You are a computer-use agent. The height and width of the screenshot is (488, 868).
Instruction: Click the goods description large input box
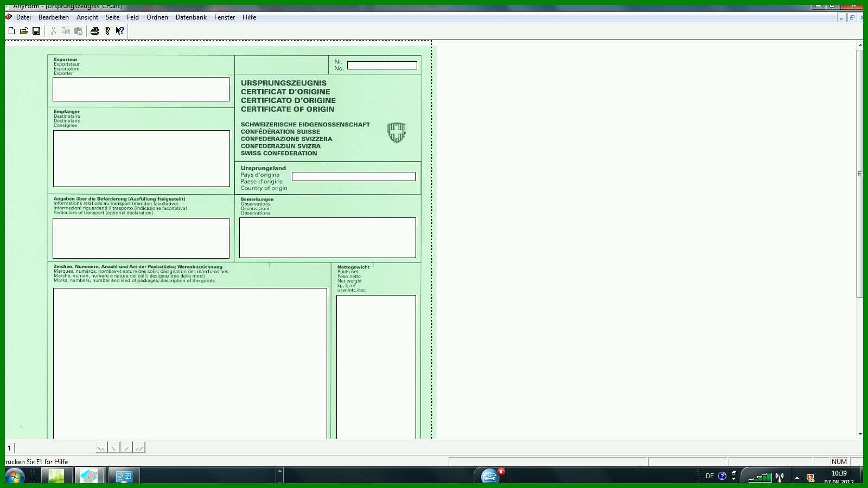click(x=190, y=363)
